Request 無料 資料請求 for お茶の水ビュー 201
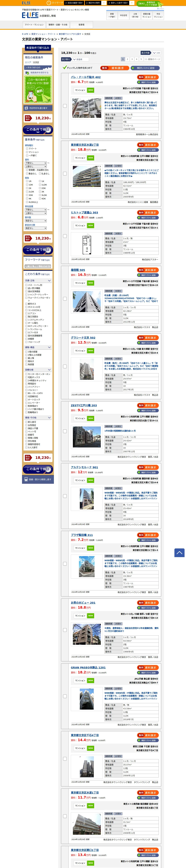Viewport: 186px width, 868px height. coord(148,603)
